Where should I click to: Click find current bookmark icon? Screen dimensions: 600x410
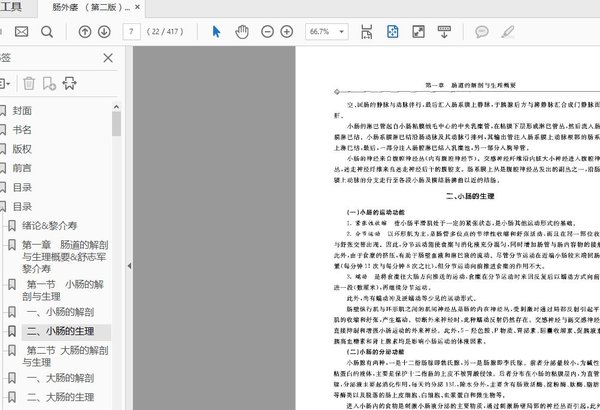pos(70,83)
